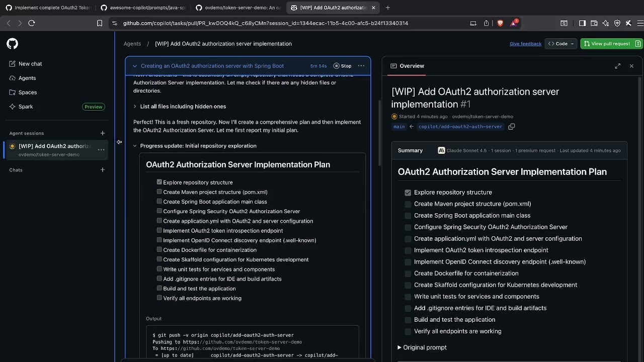Bookmark this page with the bookmark icon
This screenshot has width=644, height=362.
coord(100,23)
